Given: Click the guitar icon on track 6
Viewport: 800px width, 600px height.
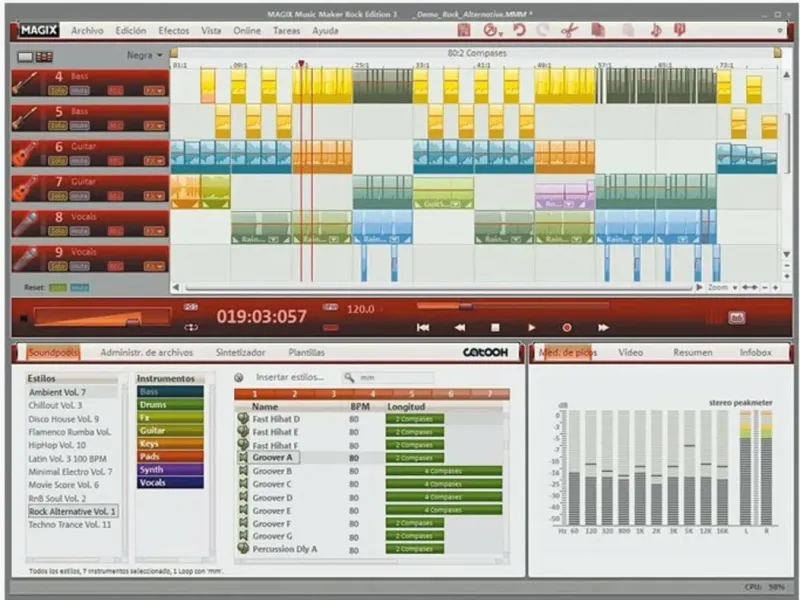Looking at the screenshot, I should [x=26, y=154].
